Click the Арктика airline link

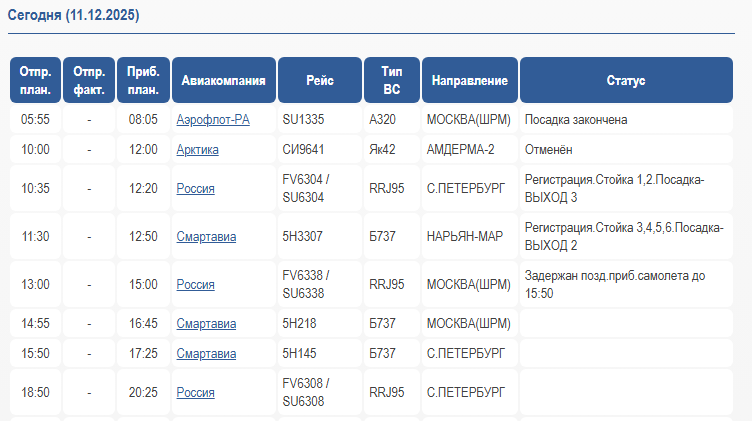point(197,150)
